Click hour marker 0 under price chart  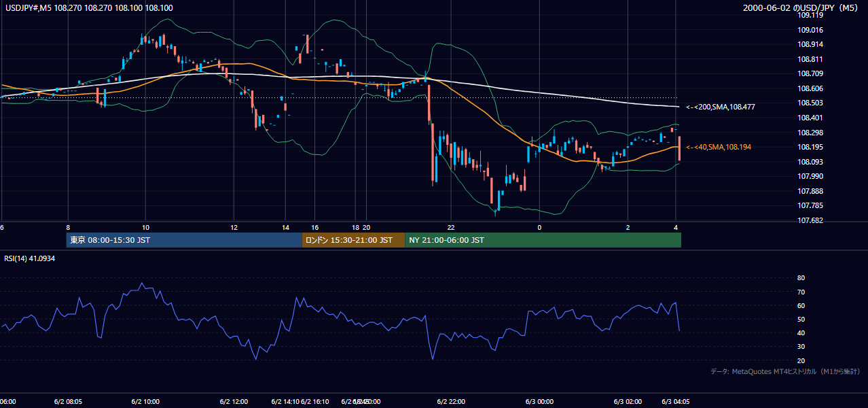pyautogui.click(x=539, y=227)
